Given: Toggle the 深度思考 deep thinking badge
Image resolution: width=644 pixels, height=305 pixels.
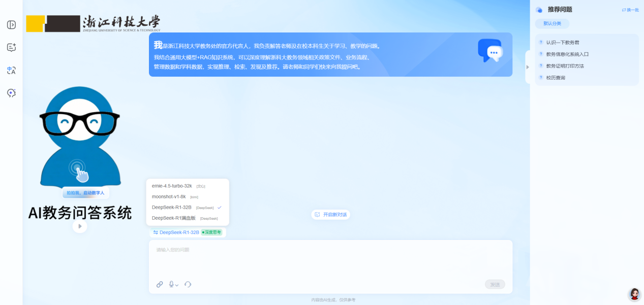Looking at the screenshot, I should (x=212, y=232).
